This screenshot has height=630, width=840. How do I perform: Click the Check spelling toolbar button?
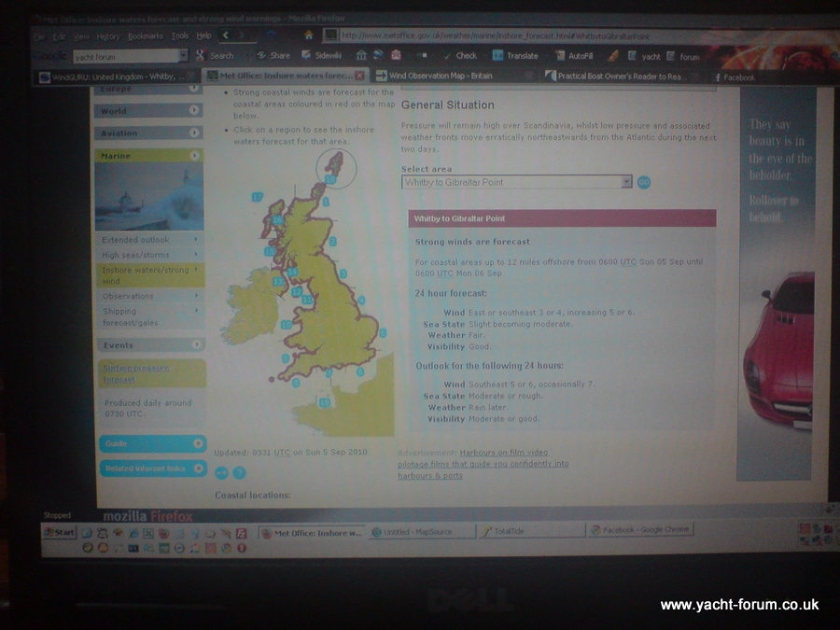(460, 55)
